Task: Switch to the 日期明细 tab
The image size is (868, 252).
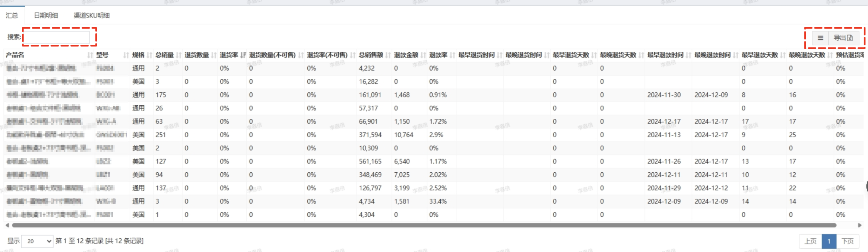Action: tap(46, 16)
